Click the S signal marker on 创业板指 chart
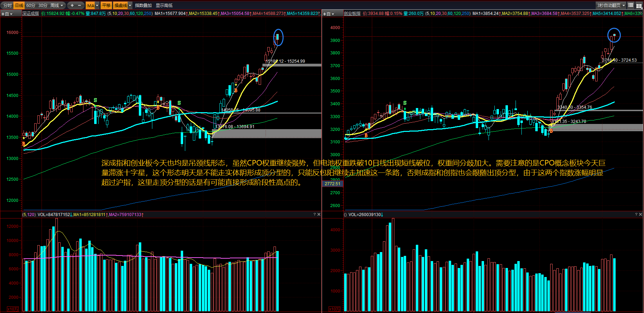 405,103
